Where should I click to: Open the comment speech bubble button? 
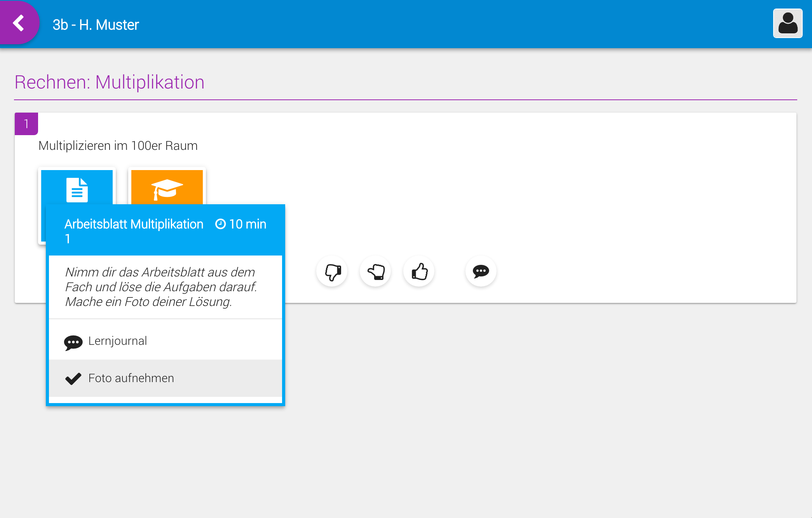click(481, 271)
